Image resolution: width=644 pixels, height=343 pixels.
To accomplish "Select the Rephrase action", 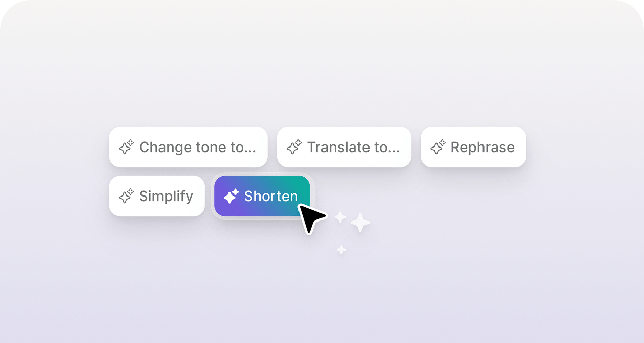I will pyautogui.click(x=473, y=147).
